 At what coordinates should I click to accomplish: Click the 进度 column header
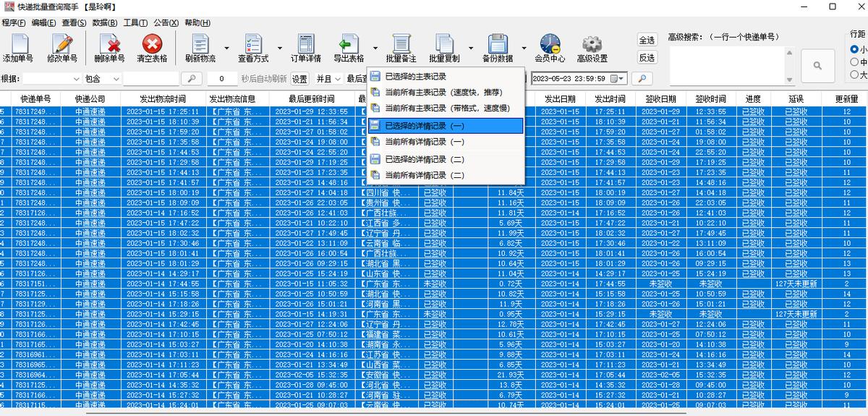pyautogui.click(x=753, y=98)
